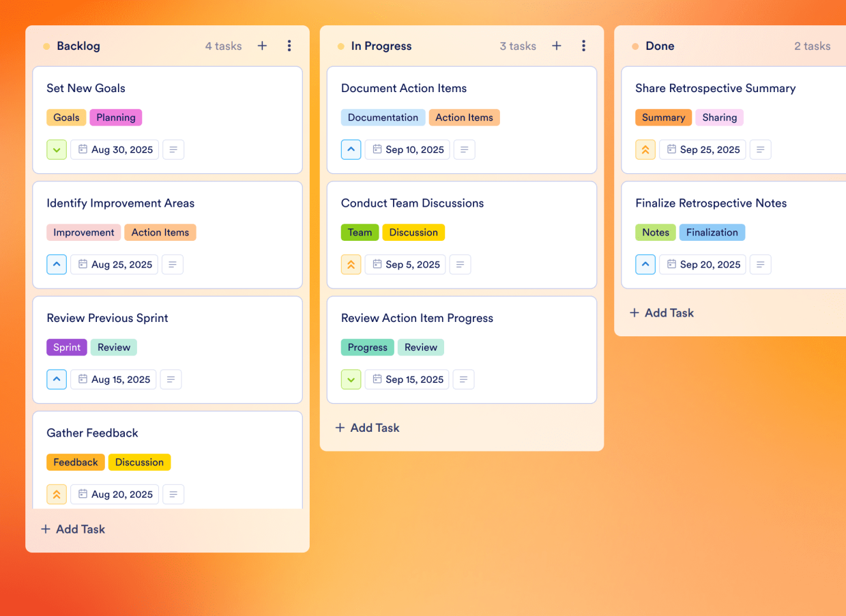
Task: Select the pink Planning tag on Set New Goals
Action: coord(115,117)
